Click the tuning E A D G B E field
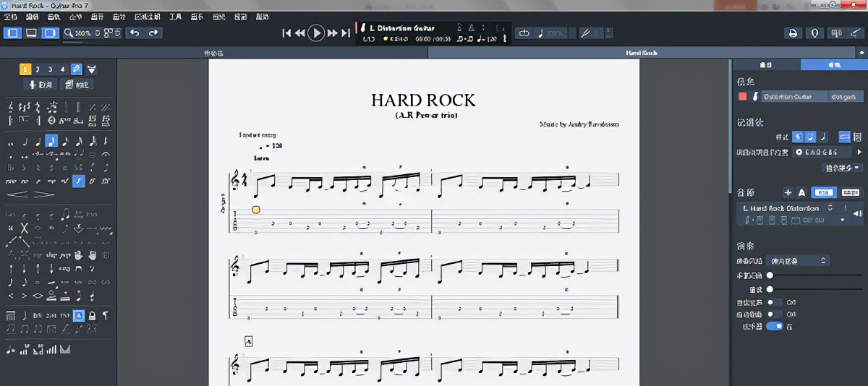The width and height of the screenshot is (868, 386). [822, 152]
